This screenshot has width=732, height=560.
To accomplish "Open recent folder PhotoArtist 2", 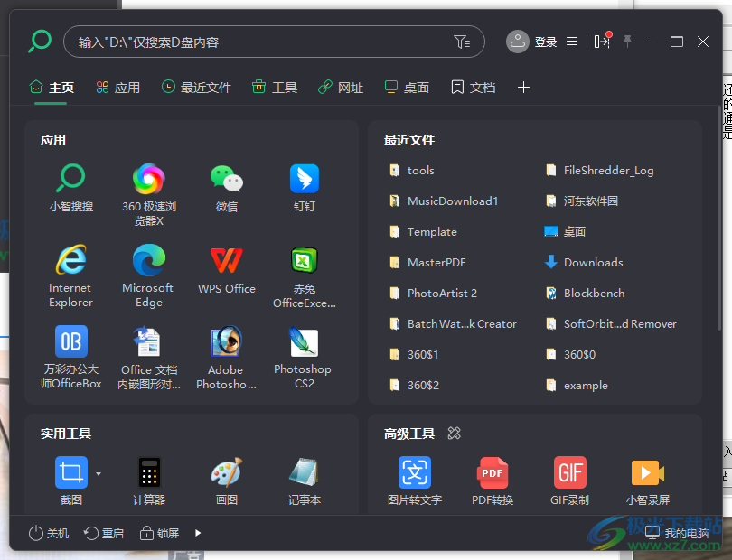I will point(433,293).
